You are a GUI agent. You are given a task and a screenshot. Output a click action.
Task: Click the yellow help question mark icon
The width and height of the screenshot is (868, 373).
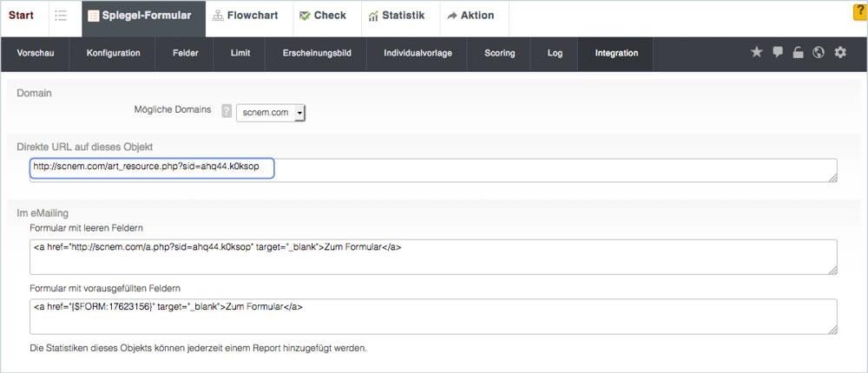pos(860,10)
